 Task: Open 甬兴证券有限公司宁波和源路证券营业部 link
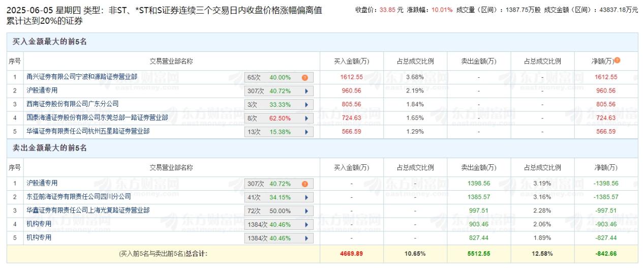pos(82,77)
